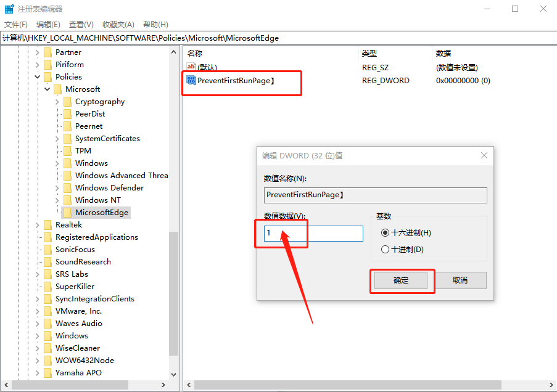Viewport: 557px width, 392px height.
Task: Click the 取消 cancel button
Action: pyautogui.click(x=460, y=280)
